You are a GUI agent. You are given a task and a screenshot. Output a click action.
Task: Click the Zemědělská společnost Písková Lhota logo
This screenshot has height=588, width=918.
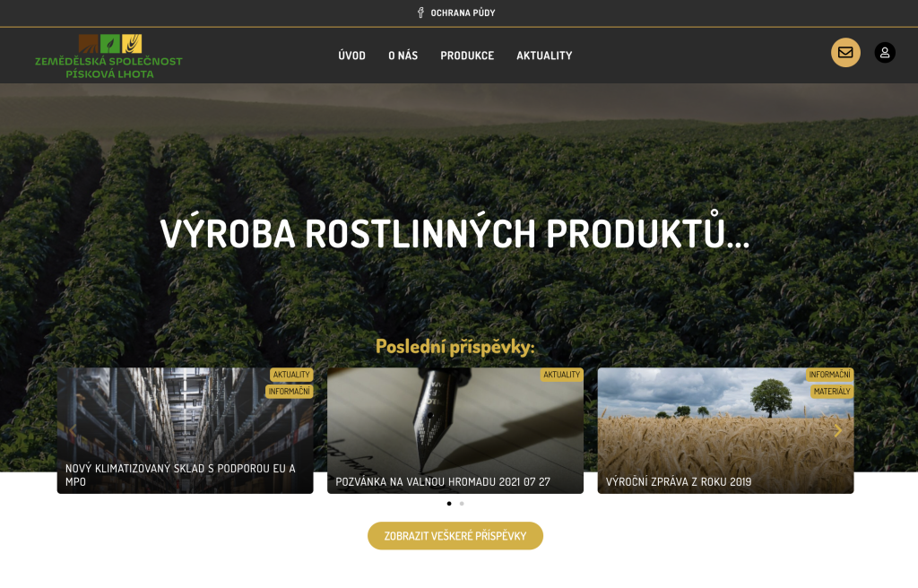pos(108,56)
